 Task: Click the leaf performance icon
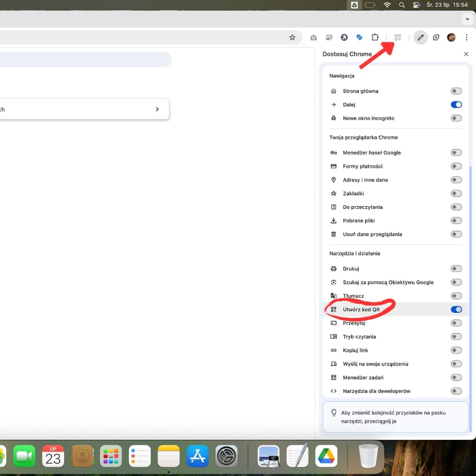click(x=436, y=38)
